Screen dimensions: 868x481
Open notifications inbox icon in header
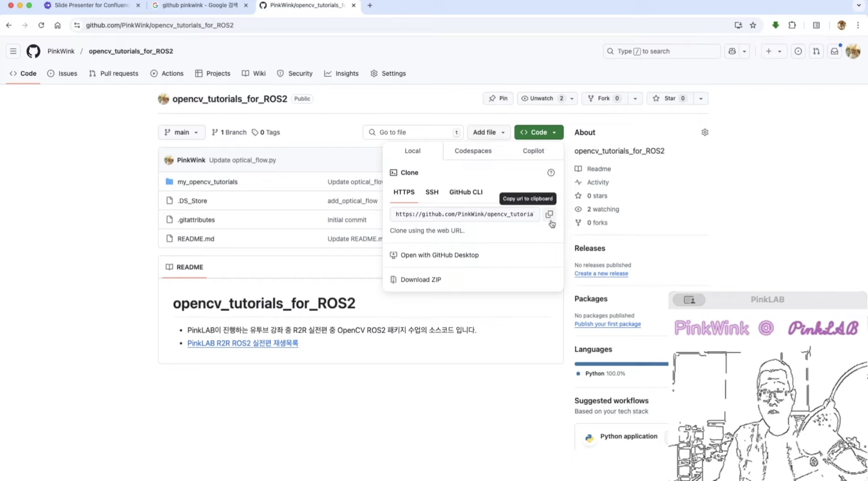tap(835, 51)
